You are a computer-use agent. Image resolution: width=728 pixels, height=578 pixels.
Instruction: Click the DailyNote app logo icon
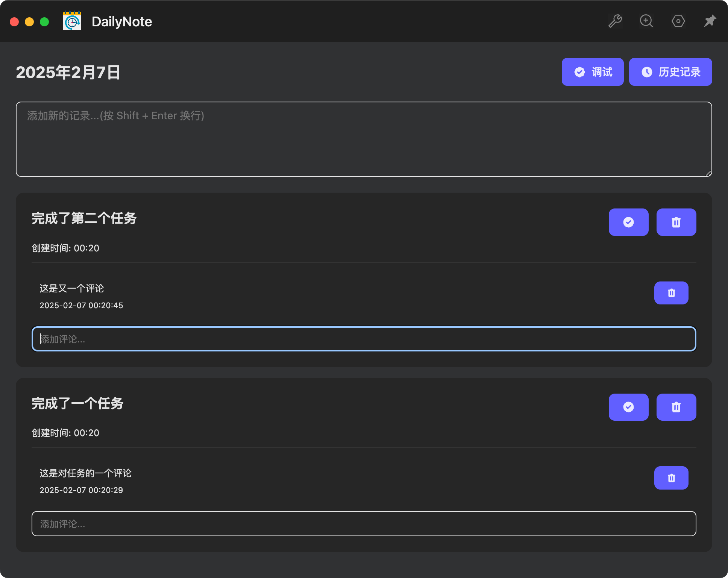72,21
